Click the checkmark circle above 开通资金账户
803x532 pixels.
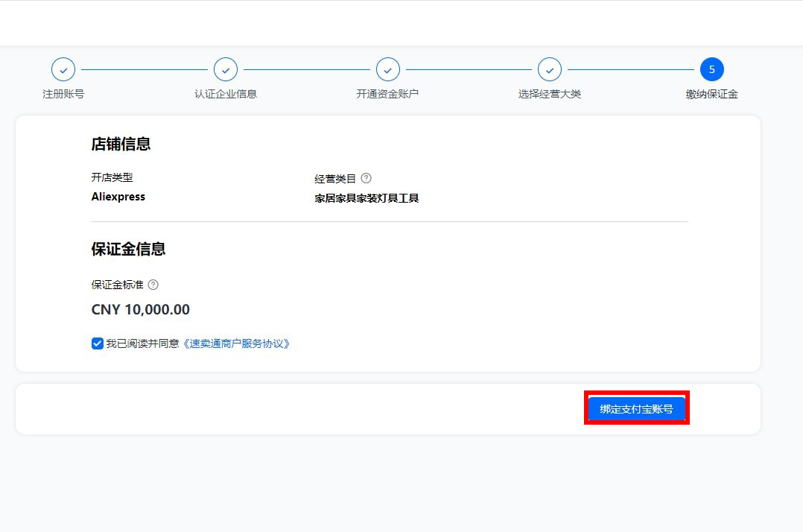click(x=387, y=69)
